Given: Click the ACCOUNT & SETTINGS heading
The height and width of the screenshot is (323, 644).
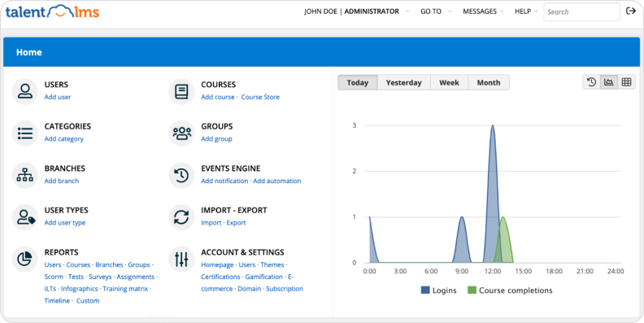Looking at the screenshot, I should point(242,252).
